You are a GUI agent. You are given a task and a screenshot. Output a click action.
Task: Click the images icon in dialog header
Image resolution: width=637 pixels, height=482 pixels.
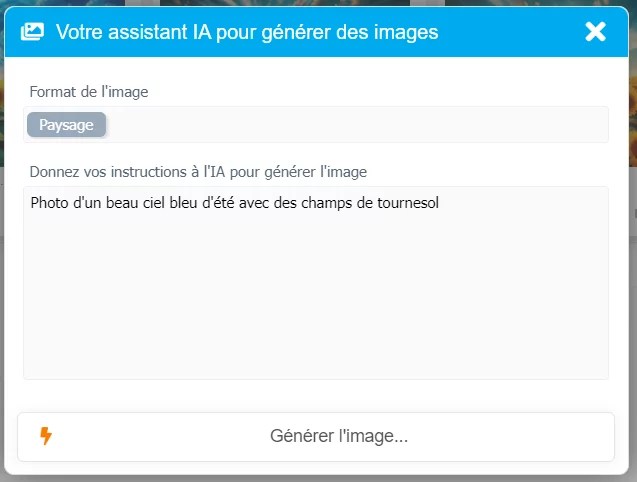coord(32,32)
